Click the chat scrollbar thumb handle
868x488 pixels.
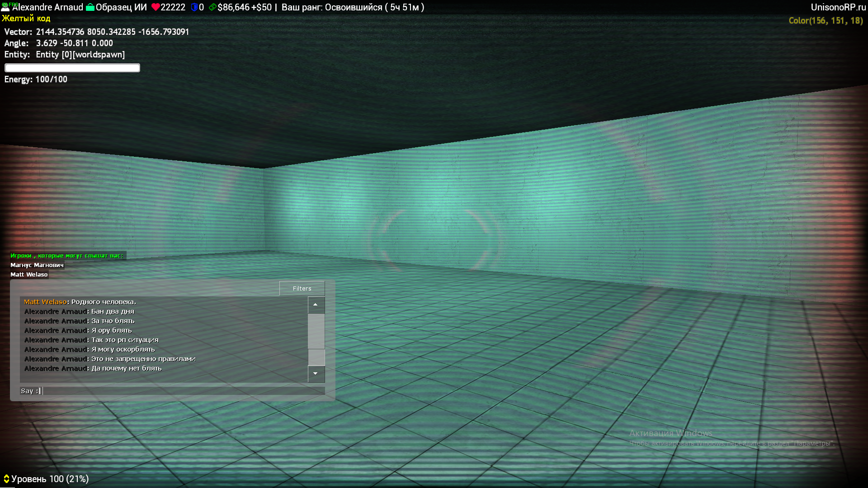(x=316, y=357)
